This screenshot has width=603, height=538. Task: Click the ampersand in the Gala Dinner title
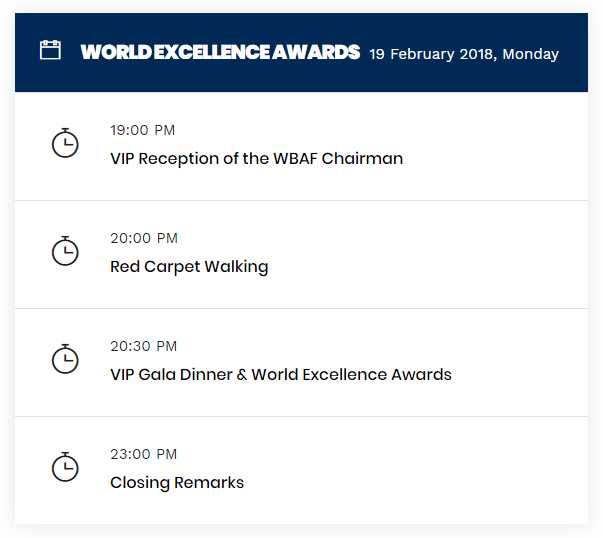[x=242, y=375]
